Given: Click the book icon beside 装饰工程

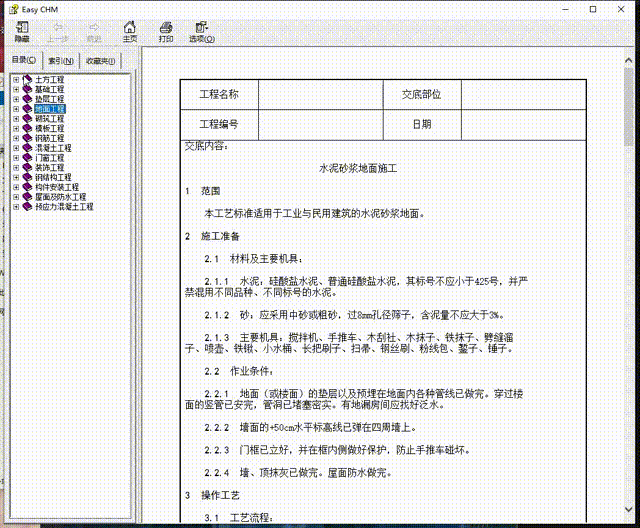Looking at the screenshot, I should coord(27,167).
